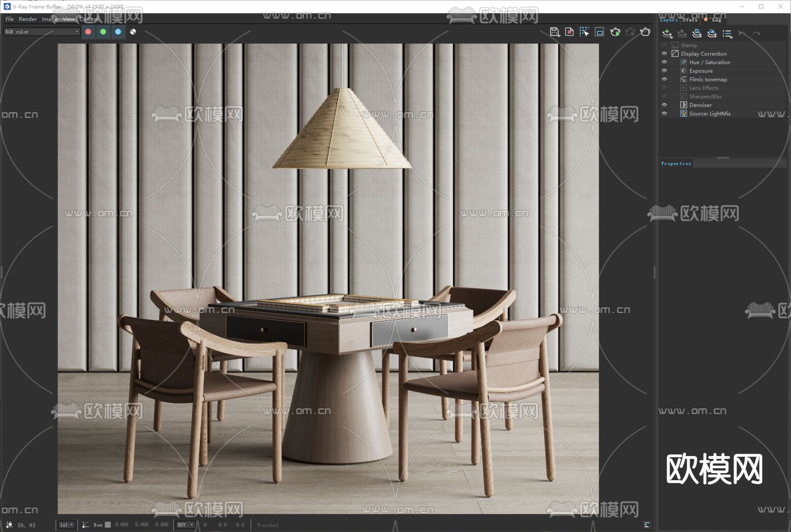Start interactive rendering with the teapot play icon
Screen dimensions: 791x532
point(615,32)
